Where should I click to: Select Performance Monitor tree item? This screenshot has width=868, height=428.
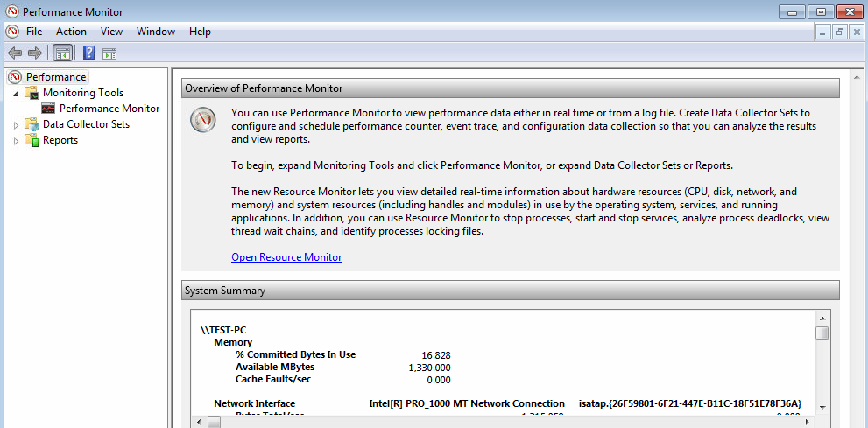109,109
